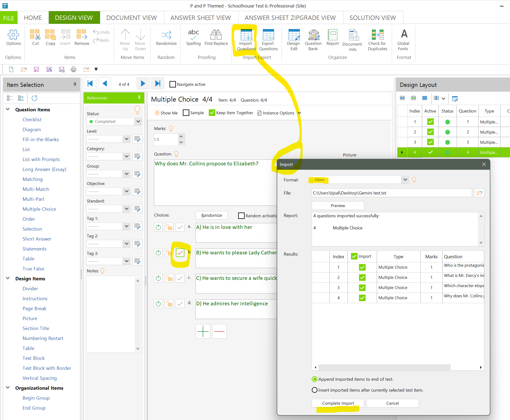Browse for the import file with folder icon

pos(479,193)
